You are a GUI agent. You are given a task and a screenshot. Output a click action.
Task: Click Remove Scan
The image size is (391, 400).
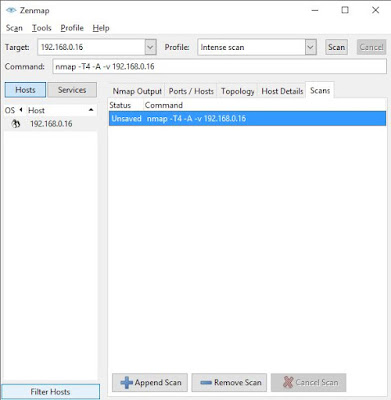[x=229, y=382]
